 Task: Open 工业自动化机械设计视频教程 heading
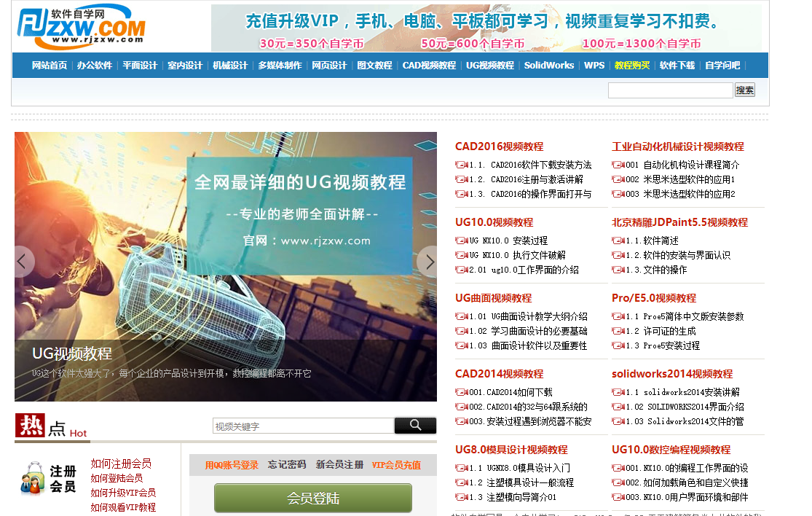pyautogui.click(x=678, y=146)
